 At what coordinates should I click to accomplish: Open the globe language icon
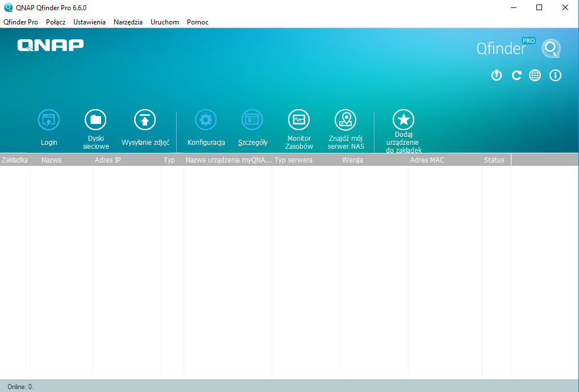point(535,75)
